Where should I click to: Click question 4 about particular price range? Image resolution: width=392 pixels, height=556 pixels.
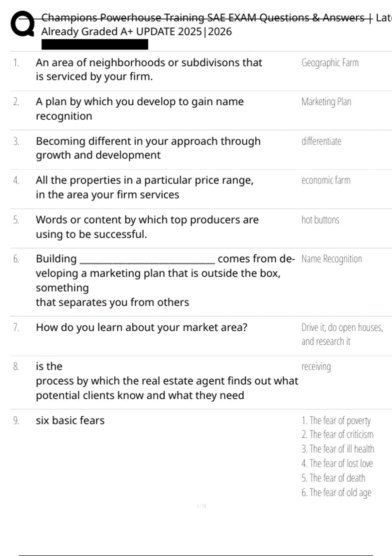[x=145, y=187]
